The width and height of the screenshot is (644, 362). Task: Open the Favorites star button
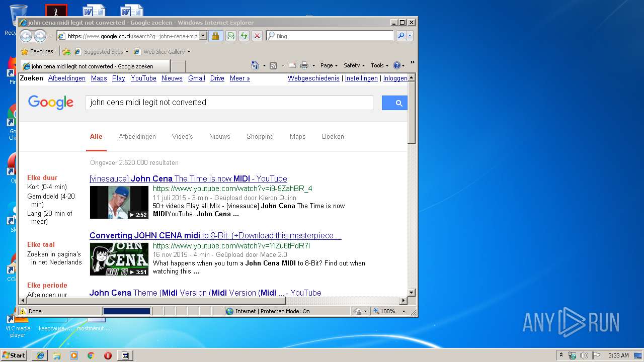tap(37, 51)
